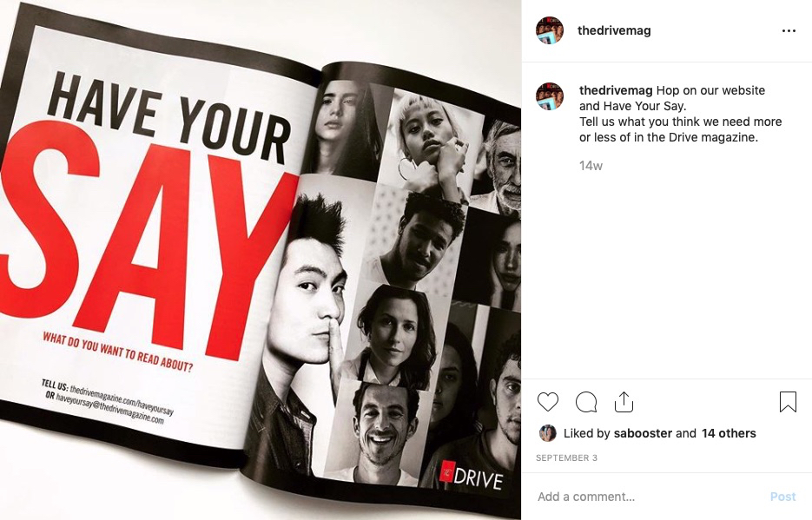This screenshot has width=812, height=520.
Task: Open the three-dot more options menu
Action: coord(789,31)
